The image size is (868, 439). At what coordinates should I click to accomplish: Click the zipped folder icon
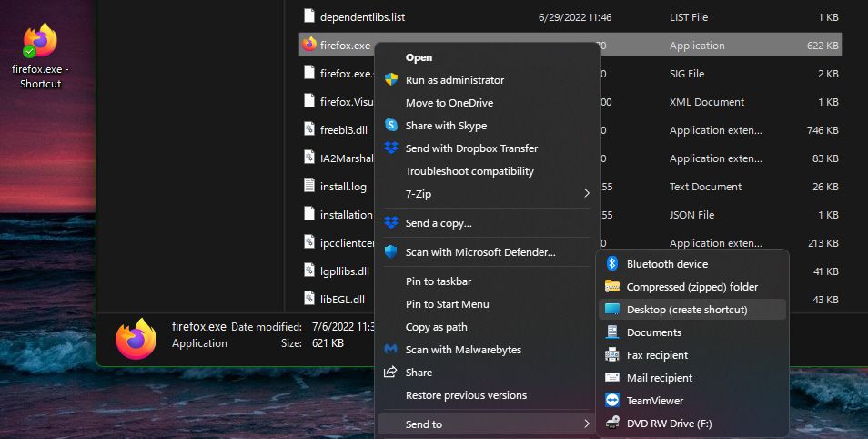coord(612,286)
